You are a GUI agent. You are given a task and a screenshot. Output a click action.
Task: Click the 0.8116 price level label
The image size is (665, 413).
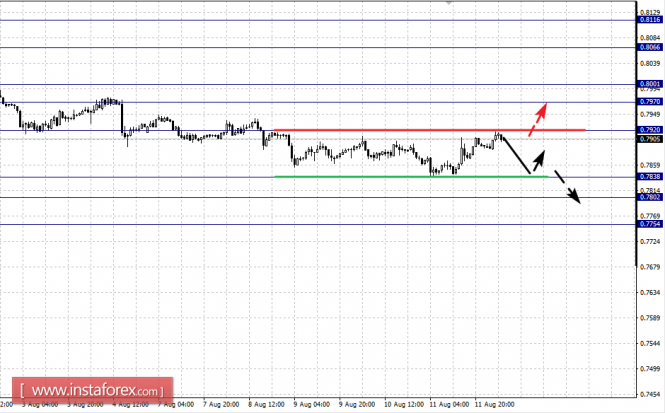click(x=650, y=20)
